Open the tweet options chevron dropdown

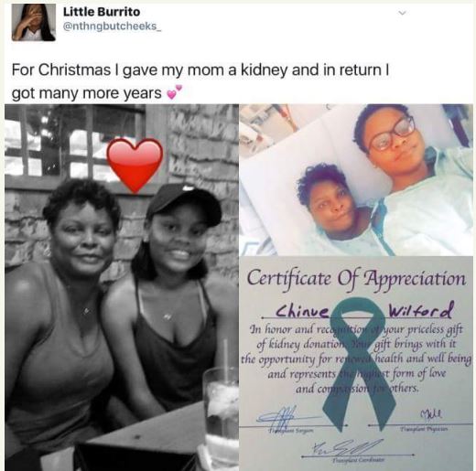[x=403, y=13]
